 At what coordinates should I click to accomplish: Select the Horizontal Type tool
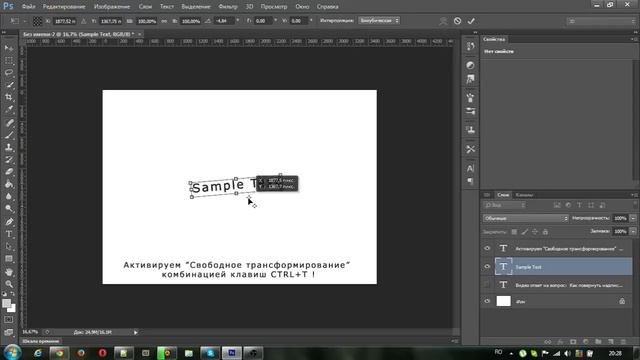pos(9,234)
